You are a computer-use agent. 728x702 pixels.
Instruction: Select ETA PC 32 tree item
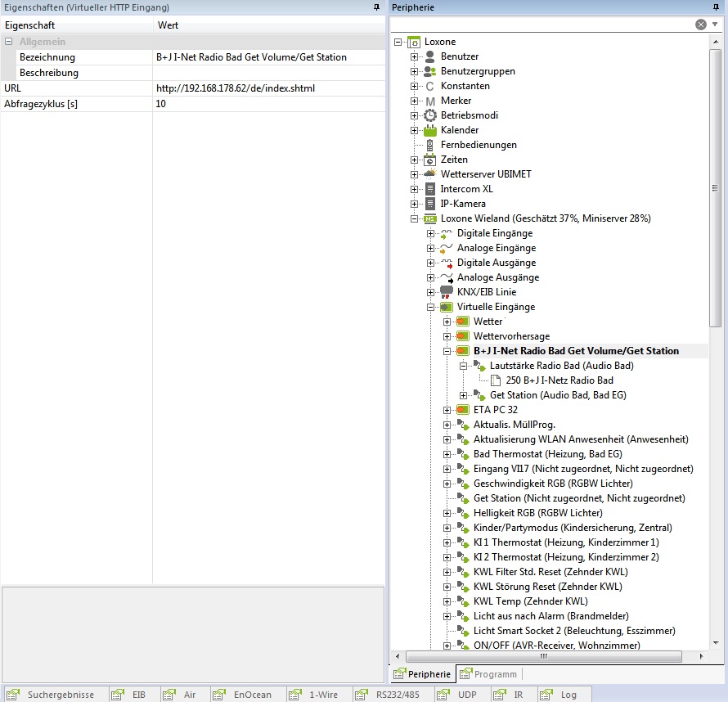point(495,410)
